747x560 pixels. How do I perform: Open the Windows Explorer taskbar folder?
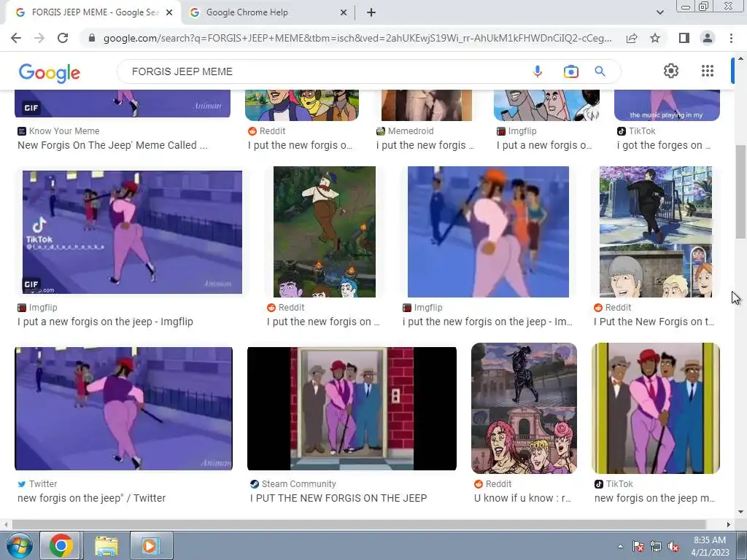[107, 545]
